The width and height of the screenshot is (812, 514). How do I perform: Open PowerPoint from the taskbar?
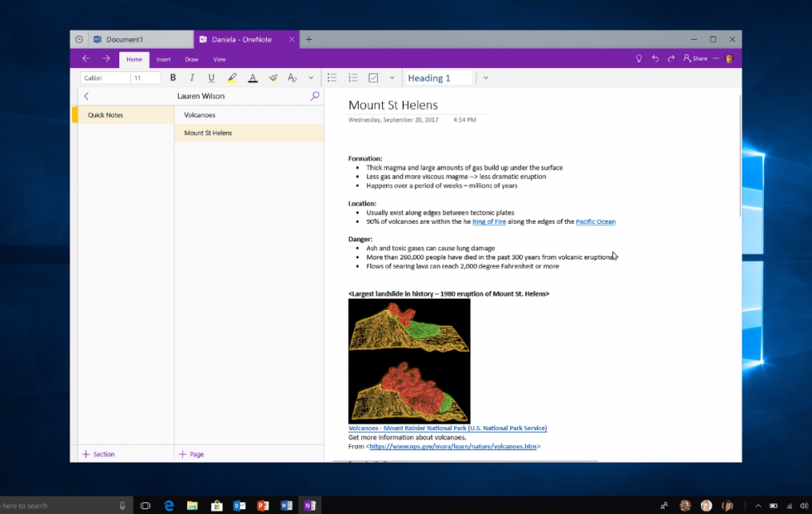(263, 506)
